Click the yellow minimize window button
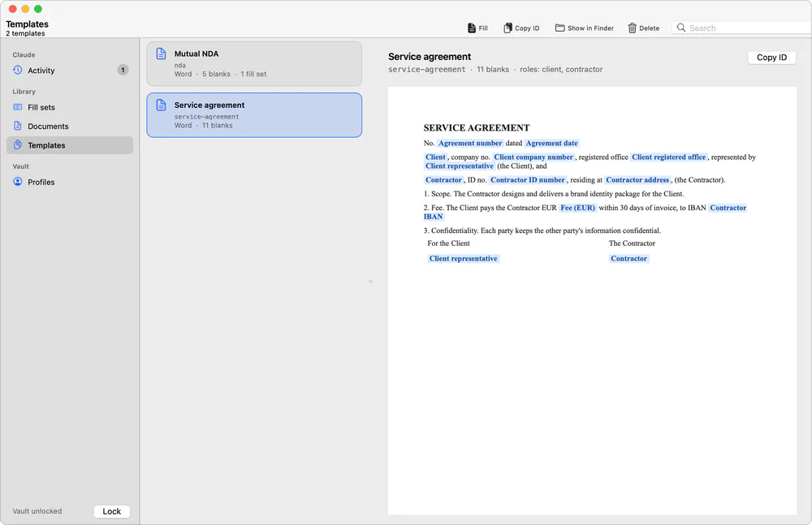The height and width of the screenshot is (525, 812). coord(25,9)
